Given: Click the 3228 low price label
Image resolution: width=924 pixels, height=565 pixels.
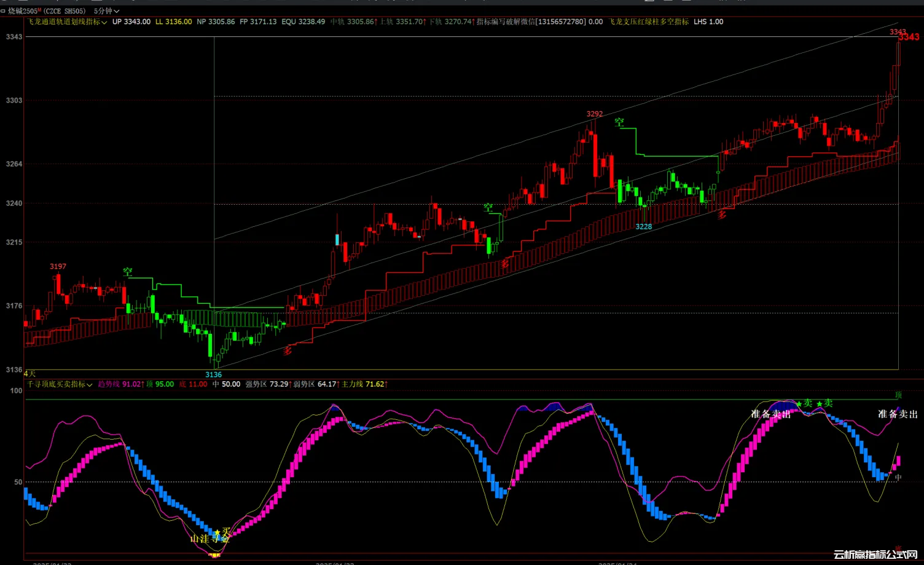Looking at the screenshot, I should pos(643,227).
